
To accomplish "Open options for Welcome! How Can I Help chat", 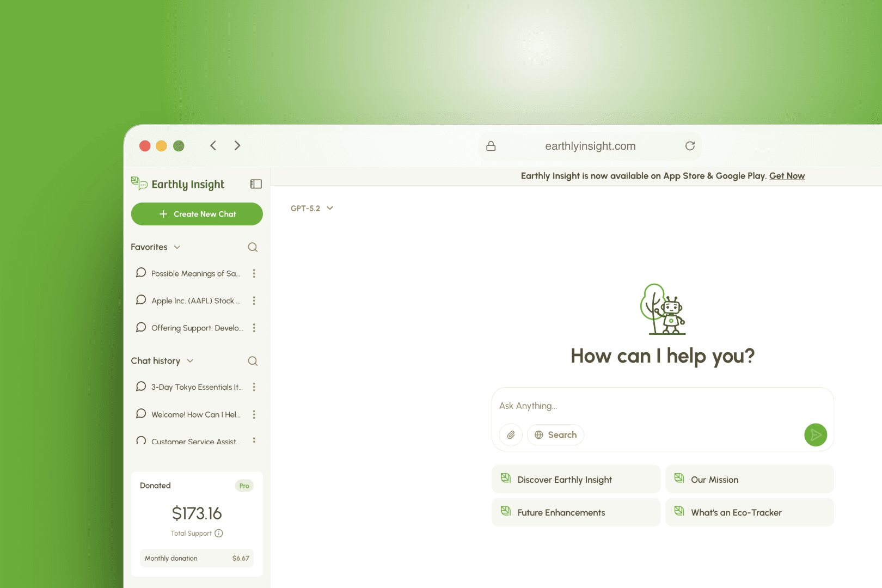I will [x=254, y=414].
